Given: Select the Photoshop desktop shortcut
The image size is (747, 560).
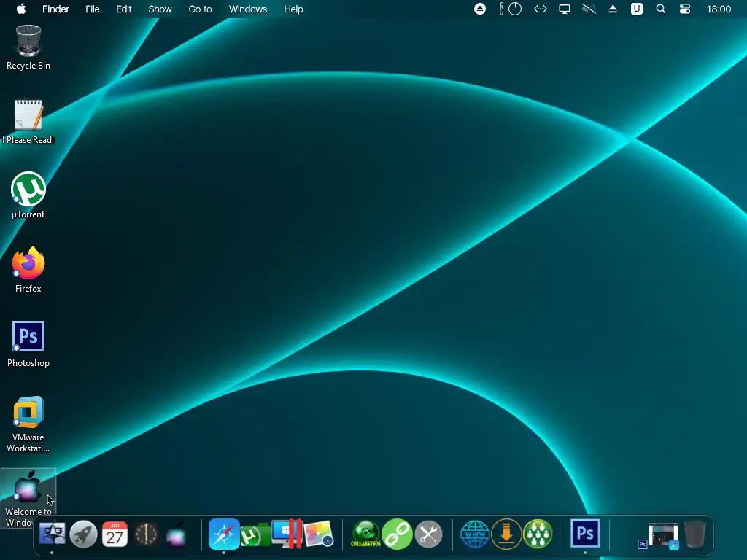Looking at the screenshot, I should pos(28,344).
